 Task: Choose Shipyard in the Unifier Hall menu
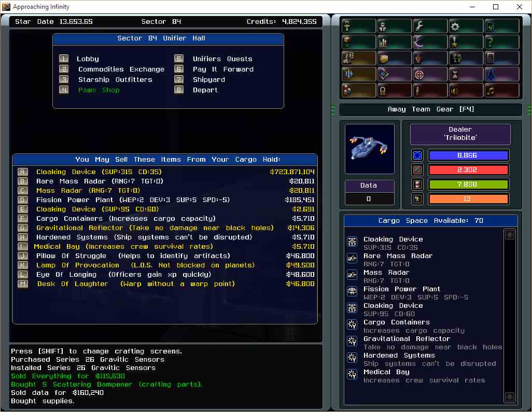coord(208,80)
